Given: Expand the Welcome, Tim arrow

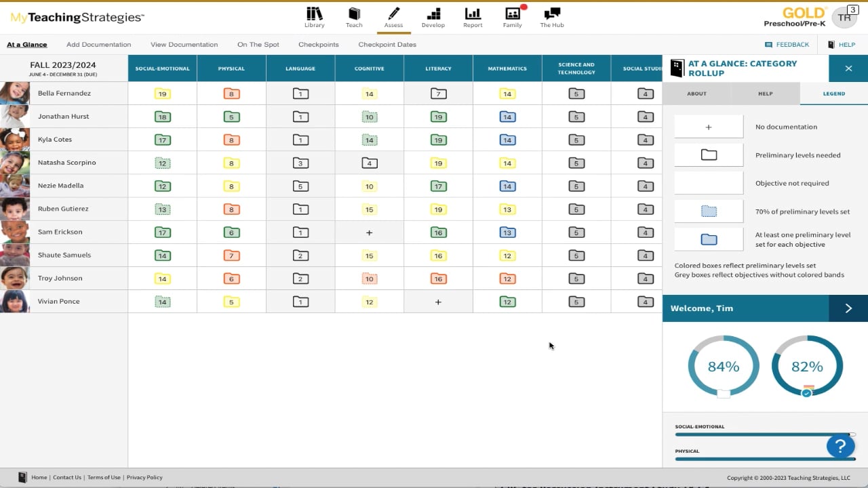Looking at the screenshot, I should click(848, 308).
